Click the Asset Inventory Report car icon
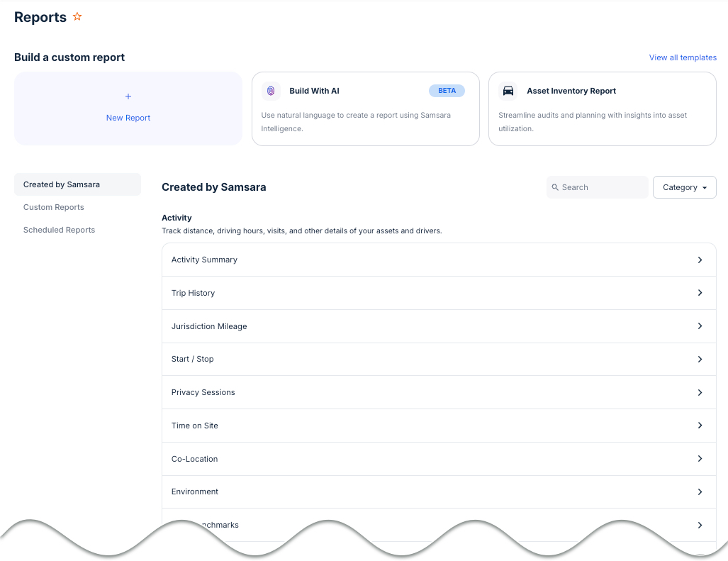 tap(508, 91)
